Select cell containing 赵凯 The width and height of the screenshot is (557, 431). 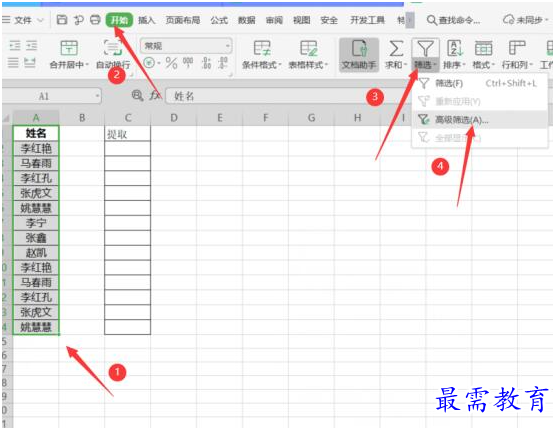click(x=36, y=253)
